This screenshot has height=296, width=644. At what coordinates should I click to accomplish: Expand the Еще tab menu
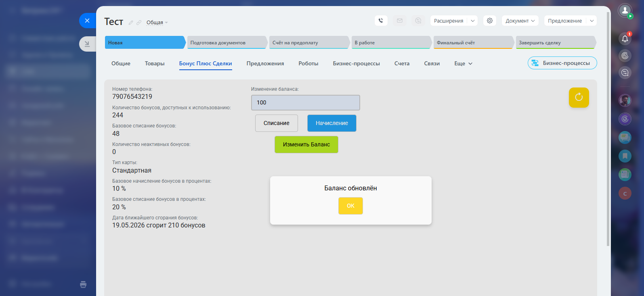coord(463,63)
